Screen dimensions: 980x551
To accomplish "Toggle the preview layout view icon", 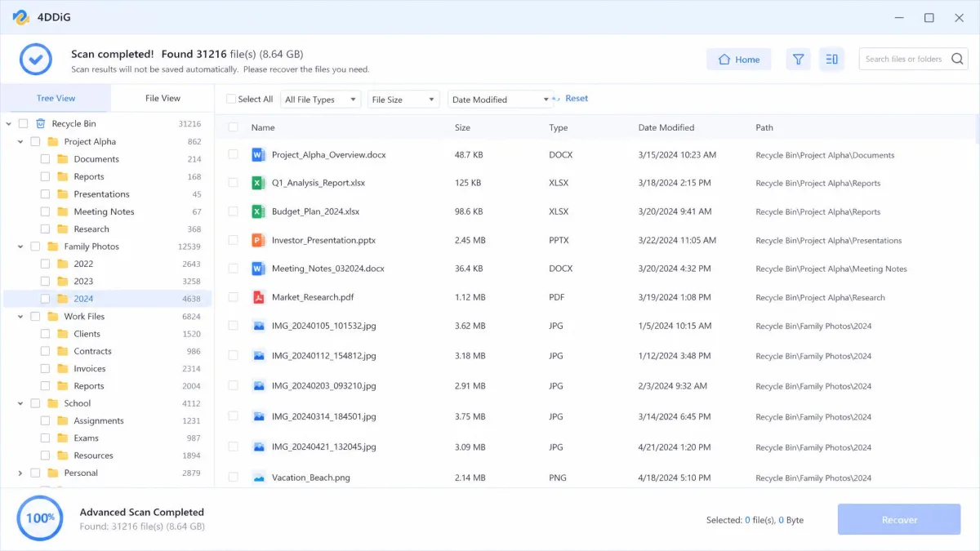I will 831,60.
